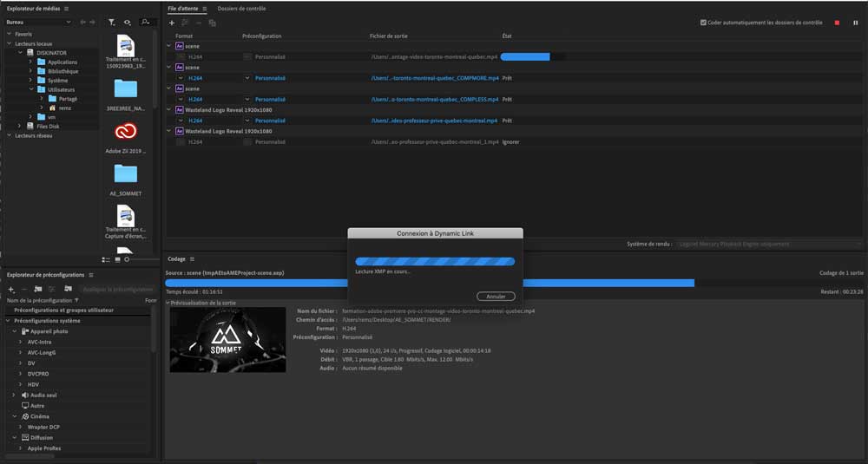Click the import presets icon
Viewport: 868px width, 464px height.
point(68,289)
